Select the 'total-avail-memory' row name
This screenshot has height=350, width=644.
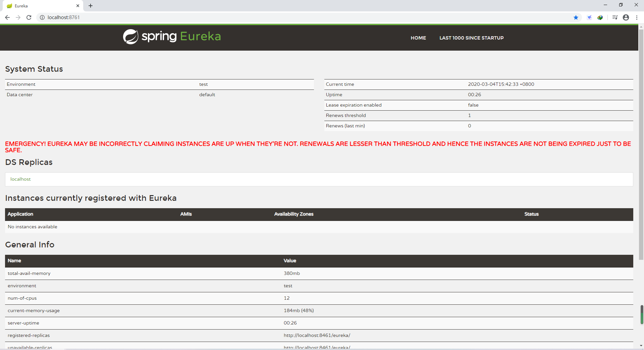29,273
